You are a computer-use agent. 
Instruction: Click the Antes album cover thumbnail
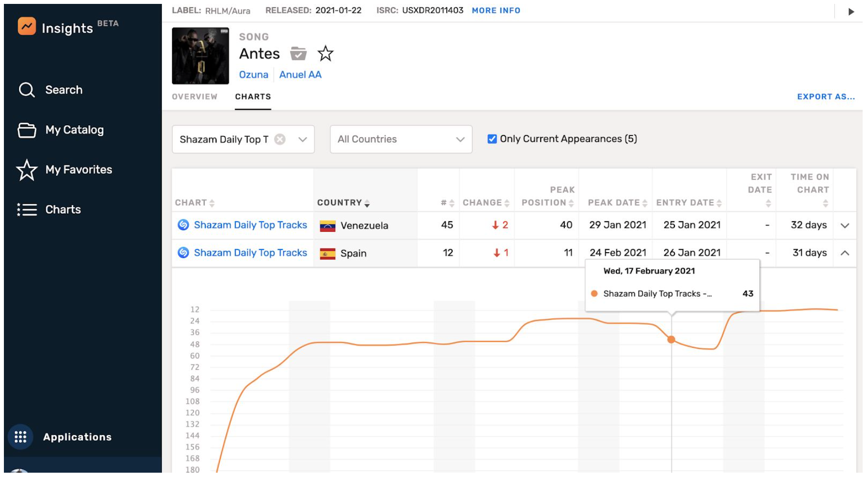point(200,56)
